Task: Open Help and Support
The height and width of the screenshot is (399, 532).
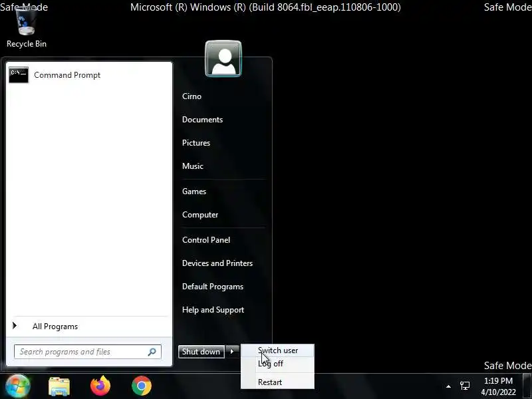Action: pos(213,310)
